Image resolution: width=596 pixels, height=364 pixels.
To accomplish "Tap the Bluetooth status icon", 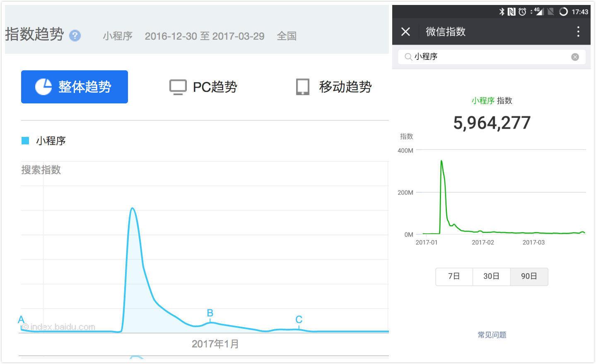I will click(x=502, y=12).
